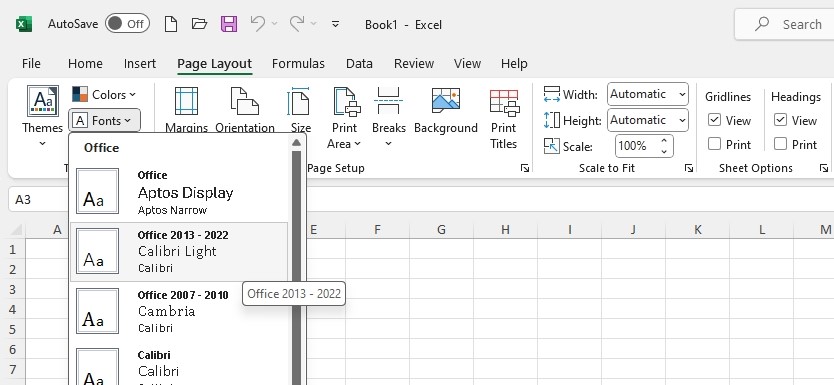Select column I header

coord(569,230)
